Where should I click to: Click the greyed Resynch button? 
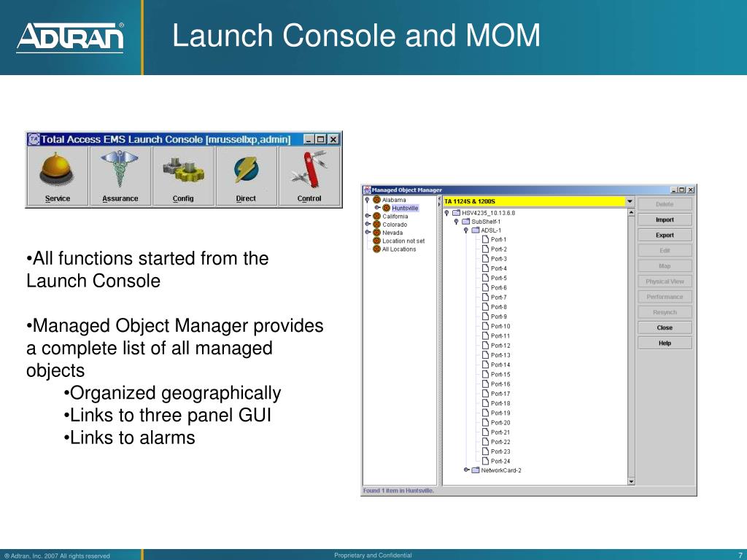pyautogui.click(x=665, y=312)
